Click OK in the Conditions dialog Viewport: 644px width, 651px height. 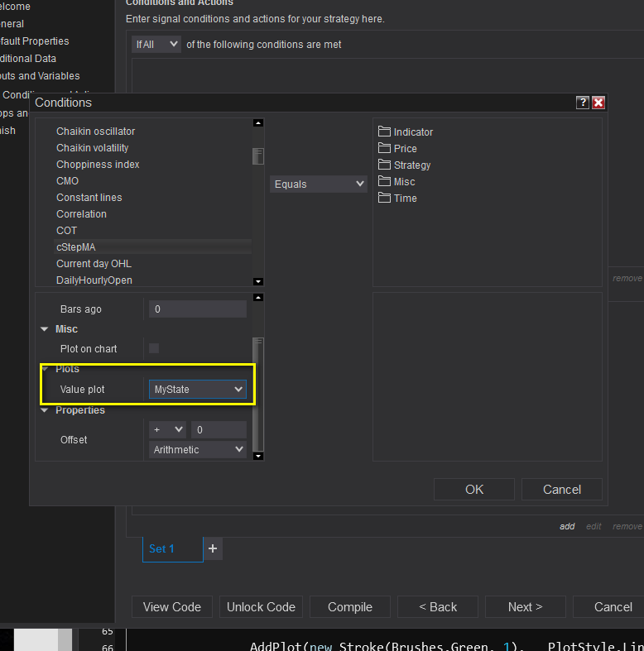point(474,490)
